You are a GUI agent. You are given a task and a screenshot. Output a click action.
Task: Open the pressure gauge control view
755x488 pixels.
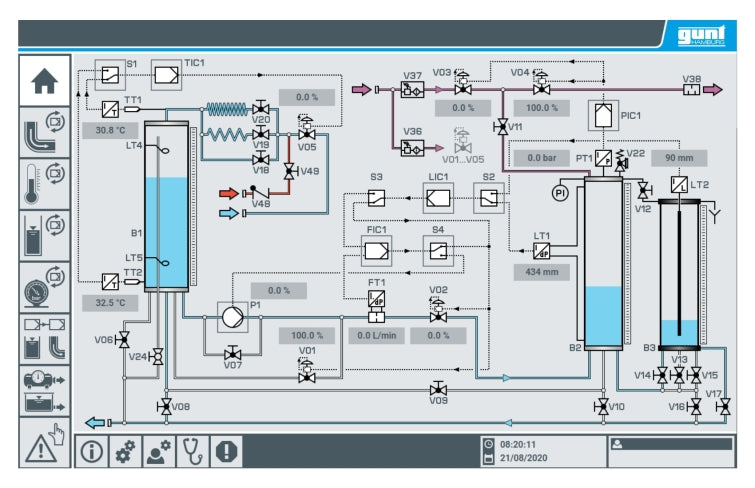(x=44, y=287)
